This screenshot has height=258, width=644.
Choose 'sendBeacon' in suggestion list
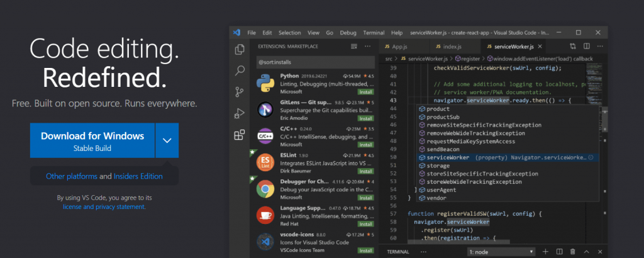pos(508,150)
